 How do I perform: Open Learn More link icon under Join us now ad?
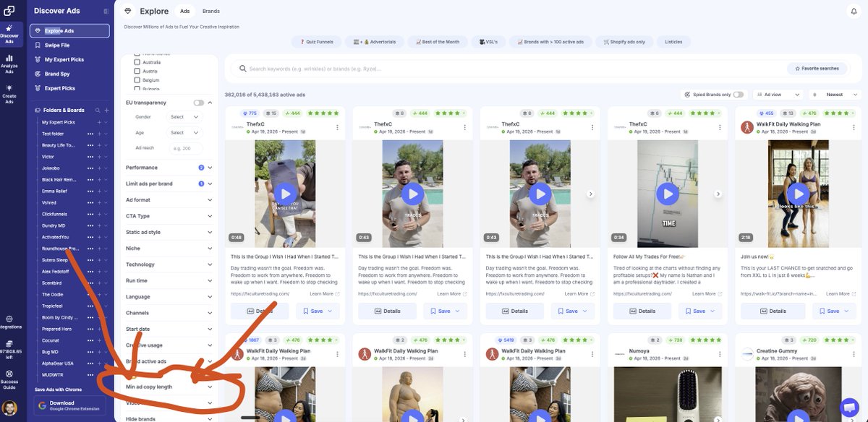tap(854, 294)
